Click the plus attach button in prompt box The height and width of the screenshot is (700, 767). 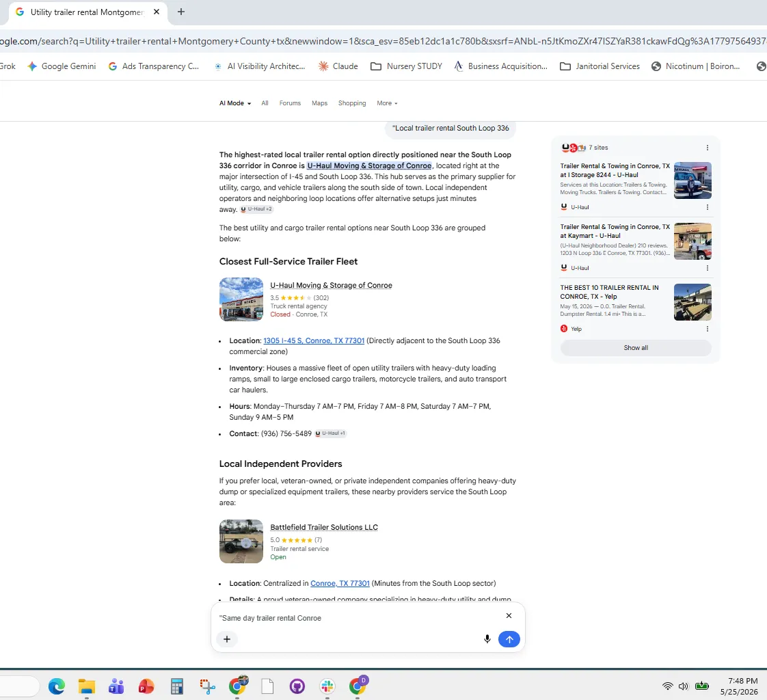tap(227, 639)
